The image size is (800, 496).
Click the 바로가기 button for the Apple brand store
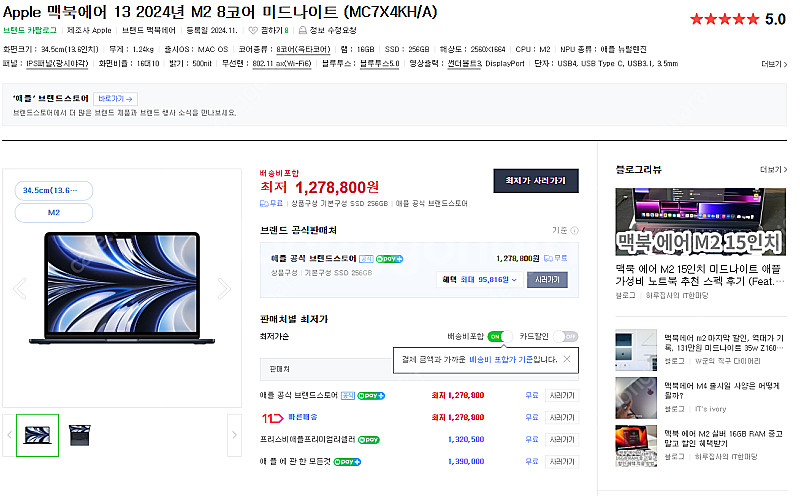(x=115, y=98)
